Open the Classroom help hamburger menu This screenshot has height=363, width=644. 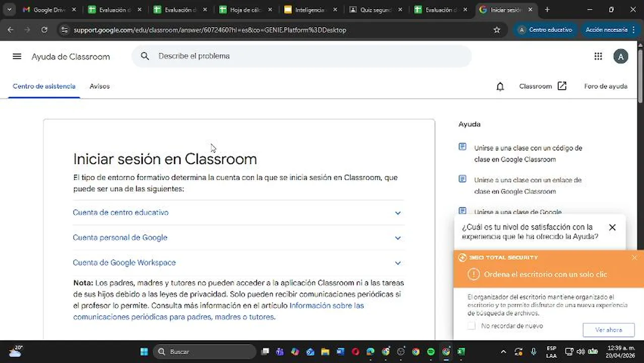tap(17, 56)
